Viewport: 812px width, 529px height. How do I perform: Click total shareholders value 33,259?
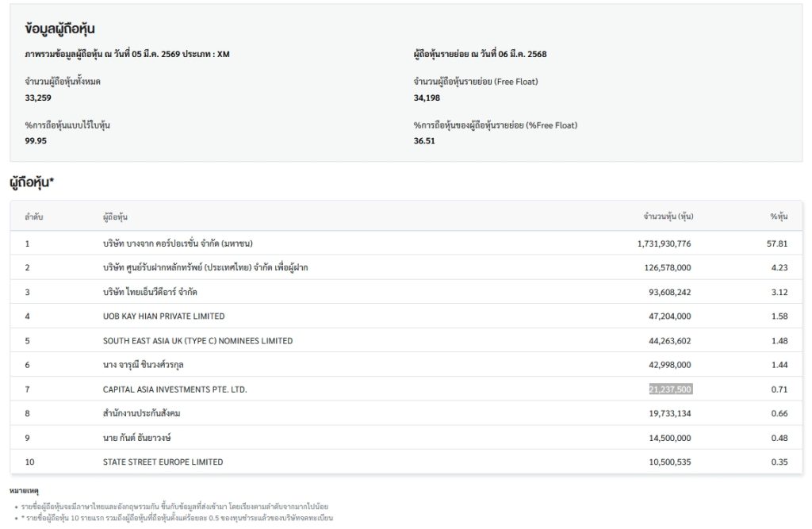click(38, 98)
